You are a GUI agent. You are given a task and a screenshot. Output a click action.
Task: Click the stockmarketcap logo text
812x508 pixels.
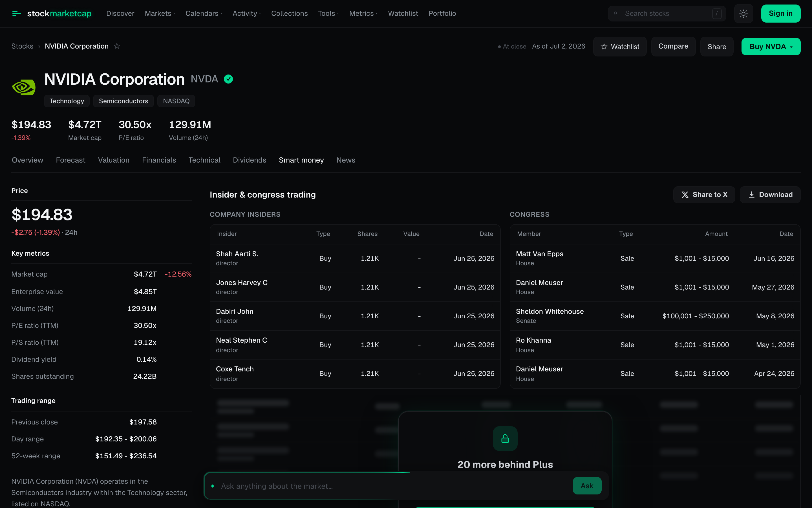click(59, 14)
